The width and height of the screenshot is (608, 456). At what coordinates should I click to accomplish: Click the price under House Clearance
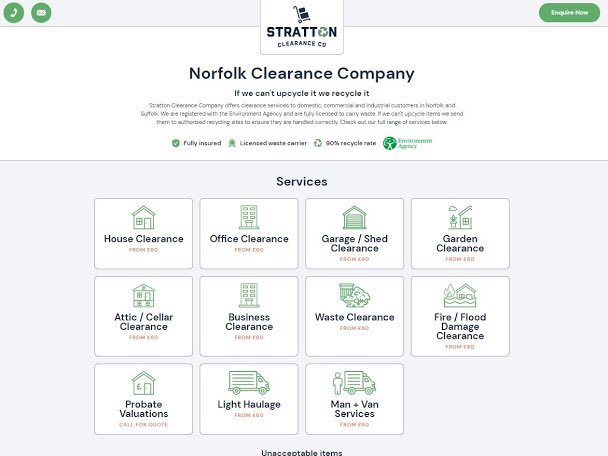143,250
